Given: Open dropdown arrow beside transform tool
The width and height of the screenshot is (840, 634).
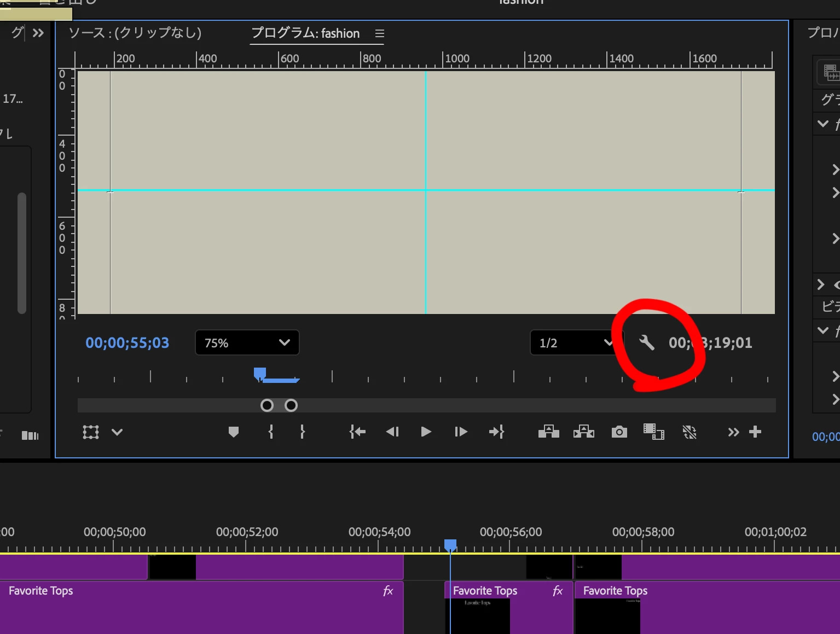Looking at the screenshot, I should (117, 432).
